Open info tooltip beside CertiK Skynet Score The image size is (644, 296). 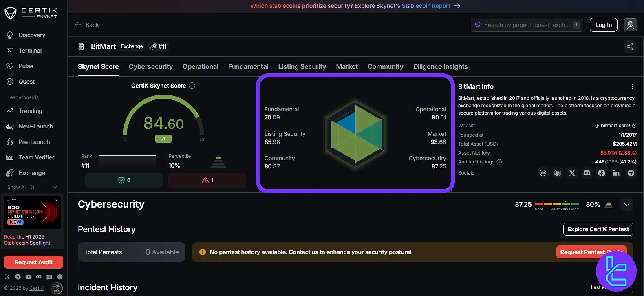[192, 86]
